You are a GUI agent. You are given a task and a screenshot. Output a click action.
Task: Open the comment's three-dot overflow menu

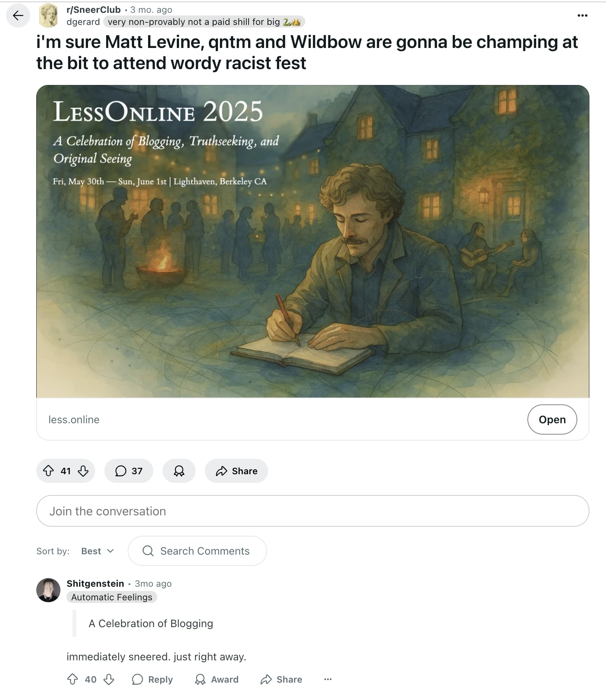[x=328, y=679]
